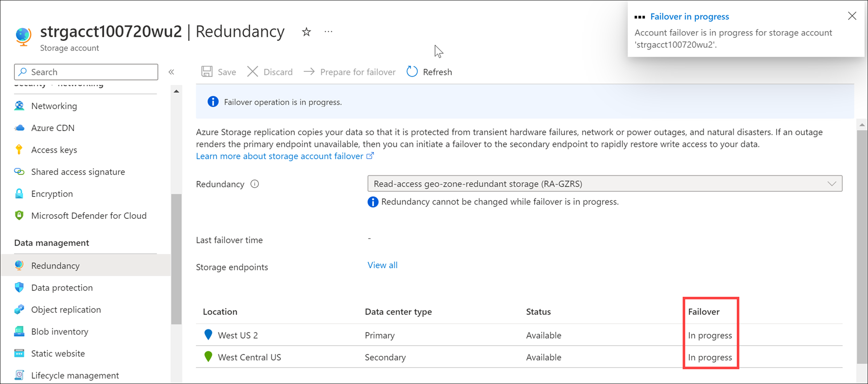Click the Data protection shield icon
Screen dimensions: 868x384
19,288
